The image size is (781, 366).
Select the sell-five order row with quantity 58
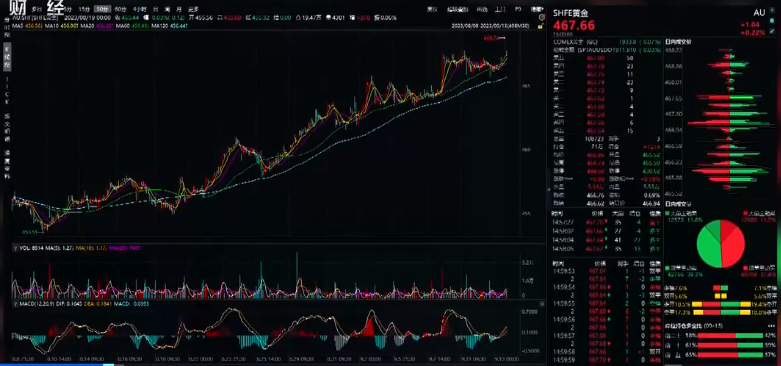(606, 58)
